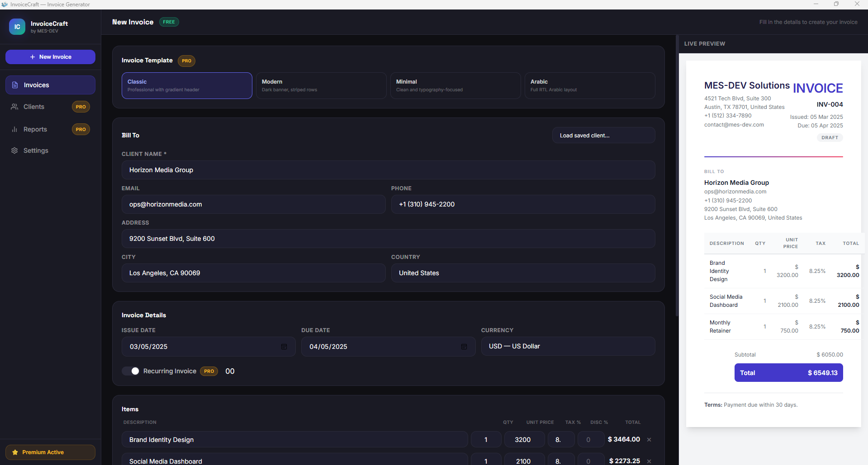Click into the Phone field
This screenshot has width=868, height=465.
coord(523,204)
